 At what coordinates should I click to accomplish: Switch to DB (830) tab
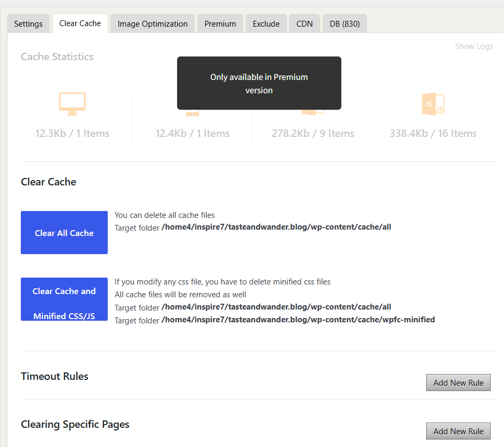point(345,24)
